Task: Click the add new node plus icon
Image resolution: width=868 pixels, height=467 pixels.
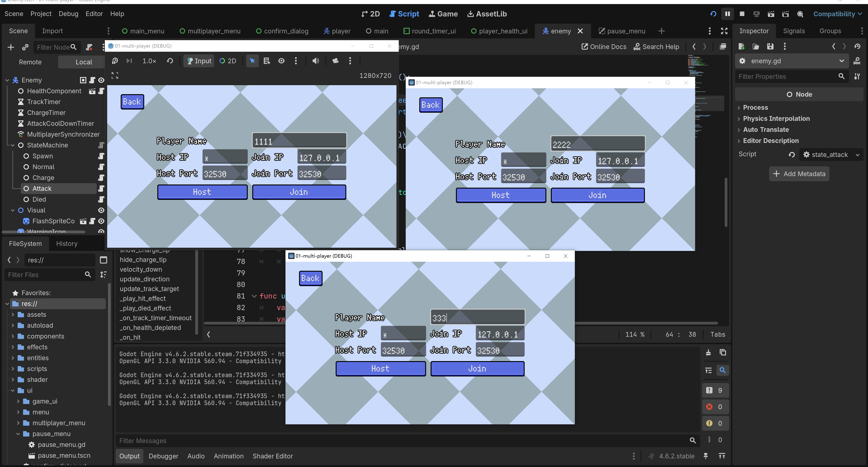Action: [11, 47]
